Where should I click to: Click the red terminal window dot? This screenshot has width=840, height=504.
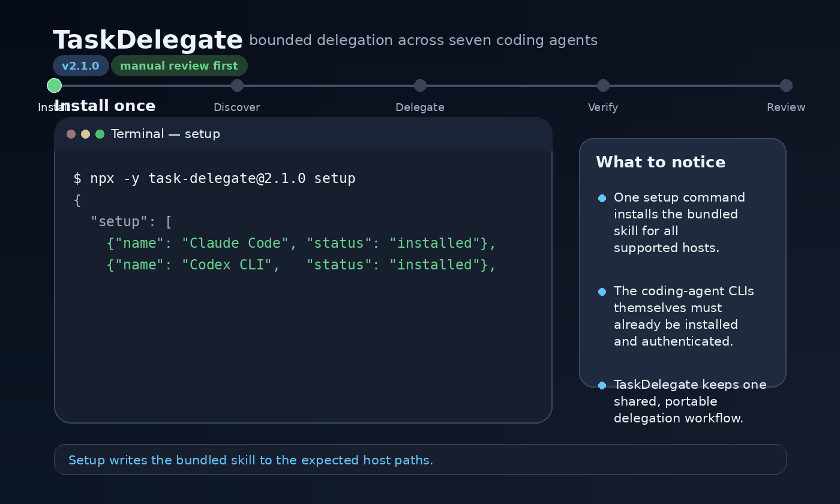[71, 134]
